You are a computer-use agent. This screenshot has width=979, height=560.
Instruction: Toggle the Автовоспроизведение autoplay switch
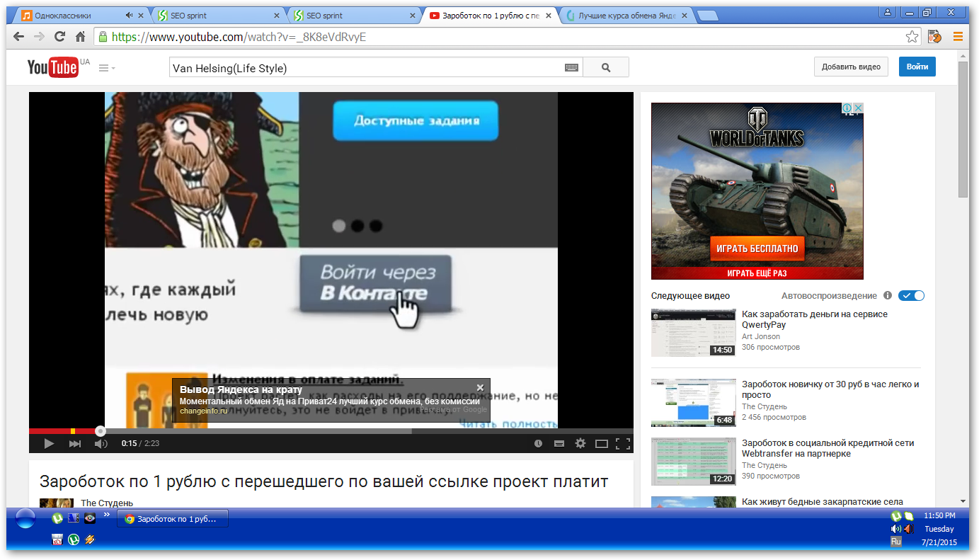click(x=912, y=296)
